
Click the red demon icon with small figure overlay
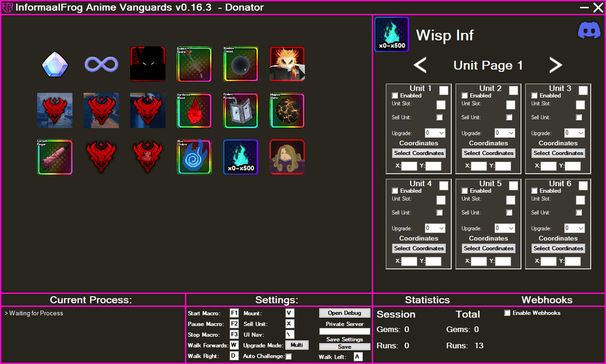148,157
